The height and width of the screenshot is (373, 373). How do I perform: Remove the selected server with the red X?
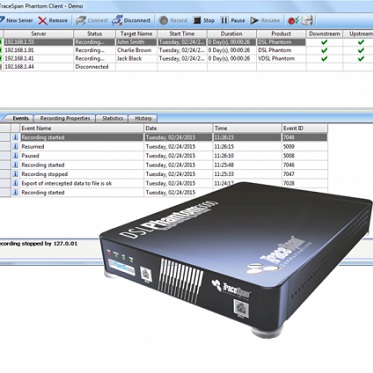point(43,21)
